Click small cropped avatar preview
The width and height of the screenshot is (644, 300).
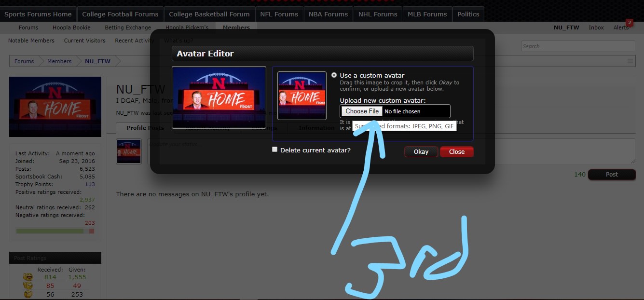pos(302,95)
